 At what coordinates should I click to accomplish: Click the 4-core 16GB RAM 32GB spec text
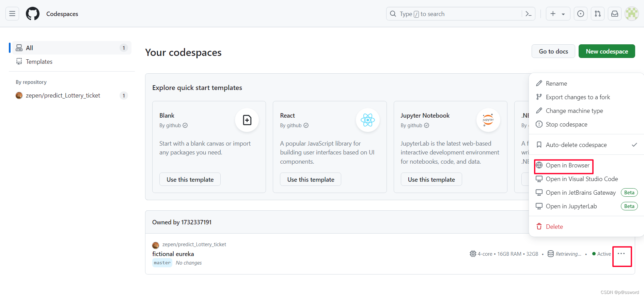(x=508, y=254)
